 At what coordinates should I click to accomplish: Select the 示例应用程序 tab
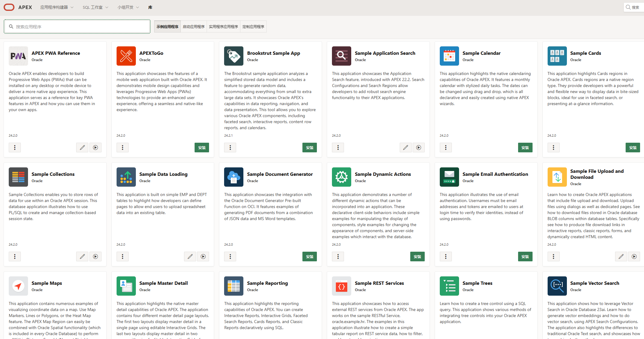click(167, 26)
